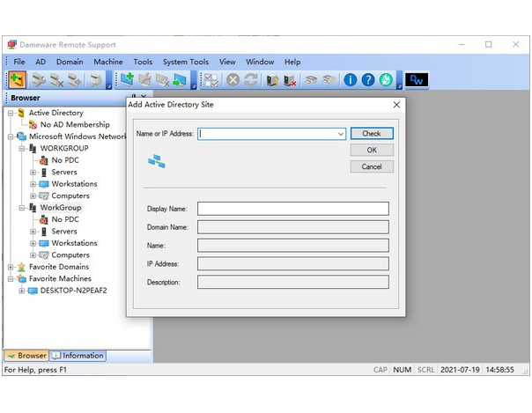The height and width of the screenshot is (413, 532).
Task: Click the blue Information (i) toolbar icon
Action: point(351,80)
